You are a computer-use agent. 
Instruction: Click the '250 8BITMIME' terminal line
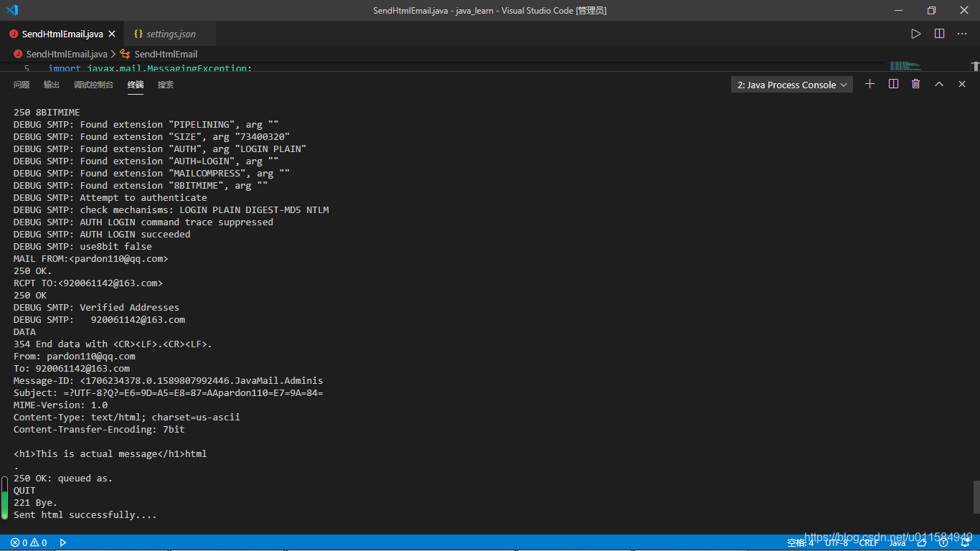tap(47, 112)
